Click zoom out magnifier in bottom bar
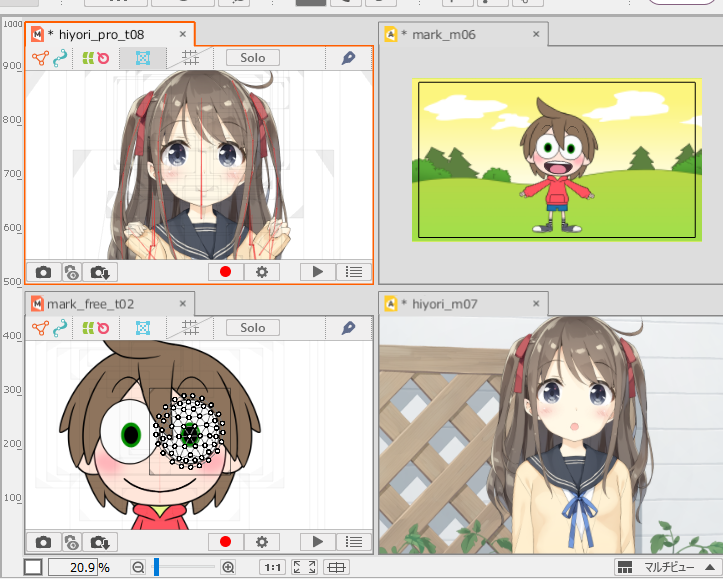Screen dimensions: 723x579 138,567
